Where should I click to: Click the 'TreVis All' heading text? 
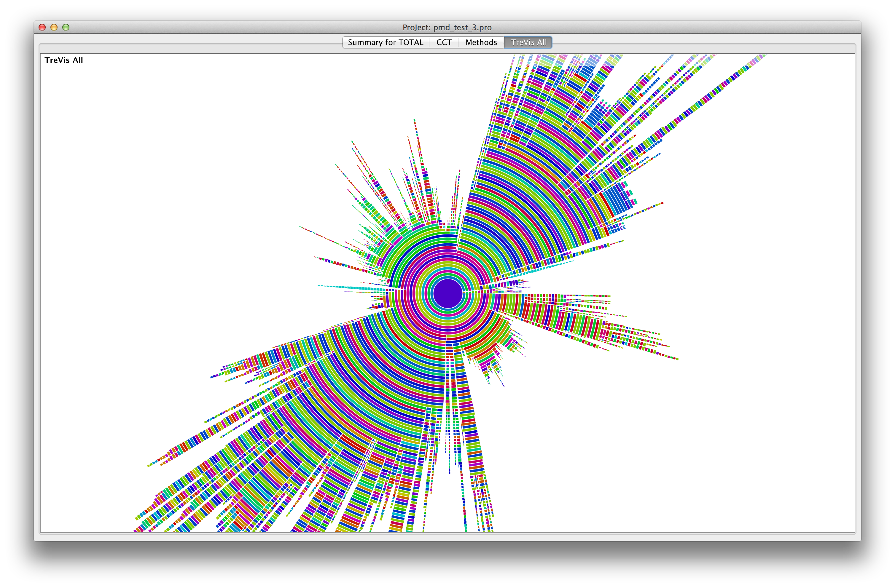[63, 60]
